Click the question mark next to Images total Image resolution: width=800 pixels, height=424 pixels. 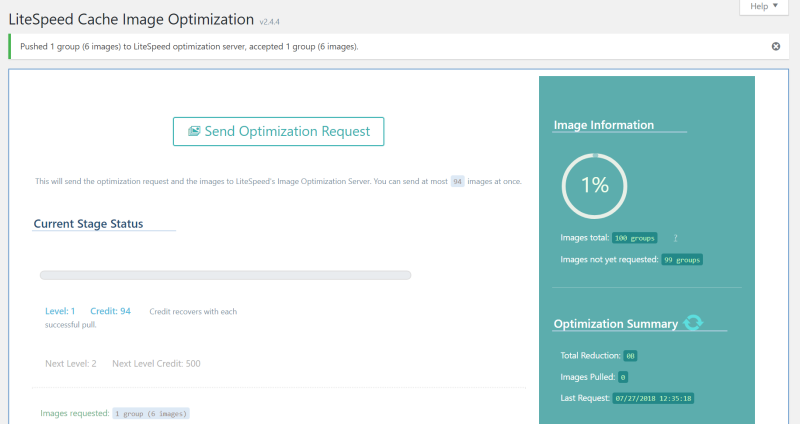coord(676,238)
